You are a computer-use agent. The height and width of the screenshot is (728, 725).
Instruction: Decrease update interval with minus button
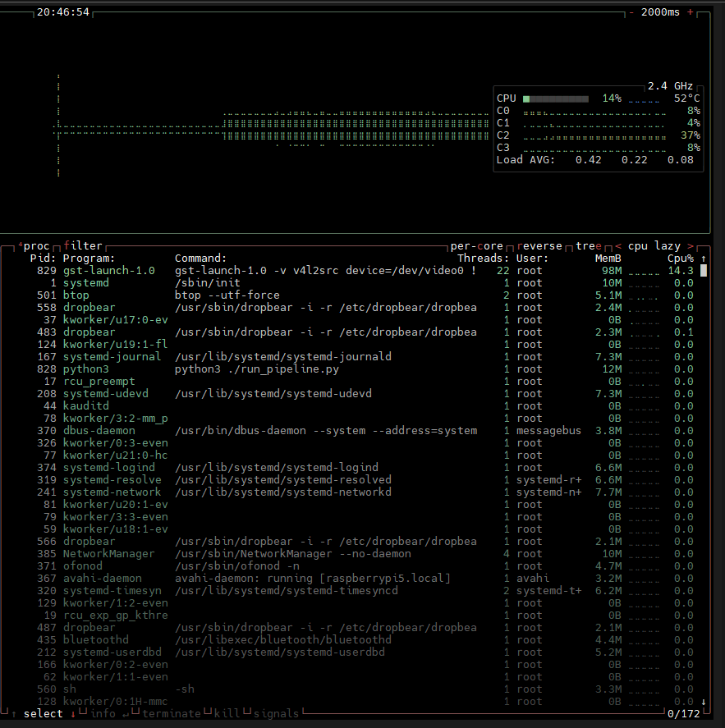[x=631, y=12]
